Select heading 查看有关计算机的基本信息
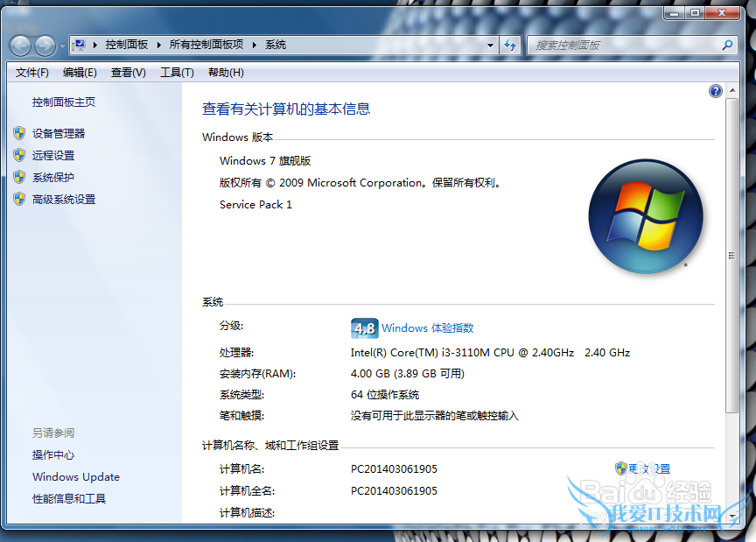The width and height of the screenshot is (756, 542). click(x=286, y=109)
